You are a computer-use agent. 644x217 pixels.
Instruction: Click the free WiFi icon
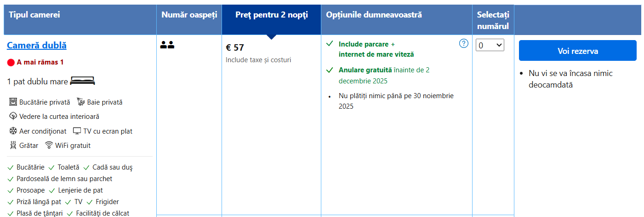point(49,146)
